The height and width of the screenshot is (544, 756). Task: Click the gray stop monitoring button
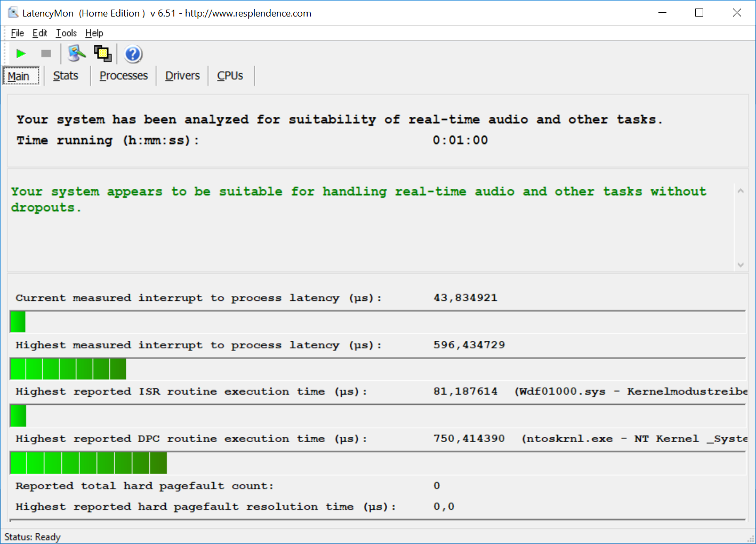pos(46,53)
